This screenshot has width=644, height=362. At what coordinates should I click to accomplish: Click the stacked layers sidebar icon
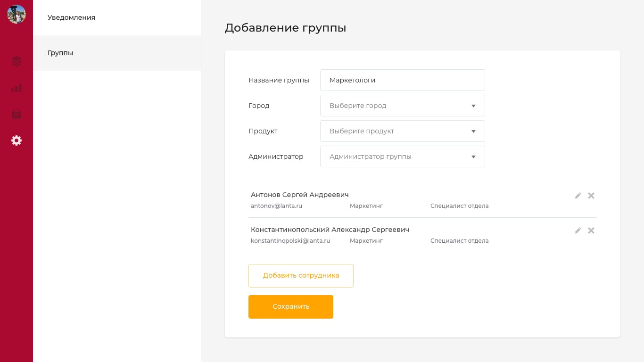(17, 61)
